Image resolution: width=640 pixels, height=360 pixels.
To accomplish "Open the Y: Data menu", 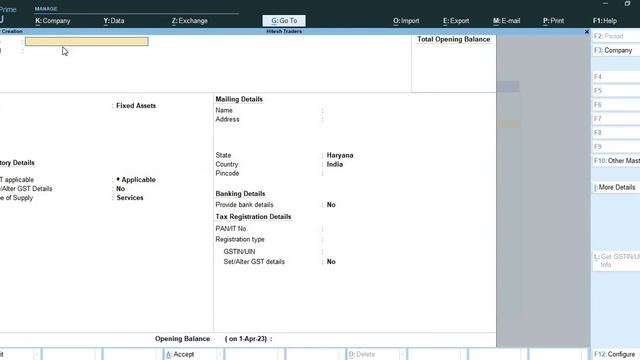I will click(x=113, y=21).
